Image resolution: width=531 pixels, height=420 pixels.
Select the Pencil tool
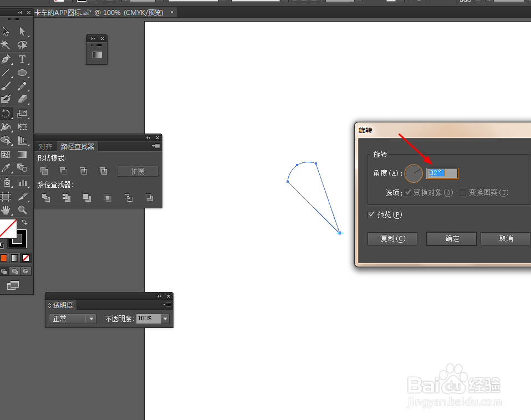pos(22,86)
